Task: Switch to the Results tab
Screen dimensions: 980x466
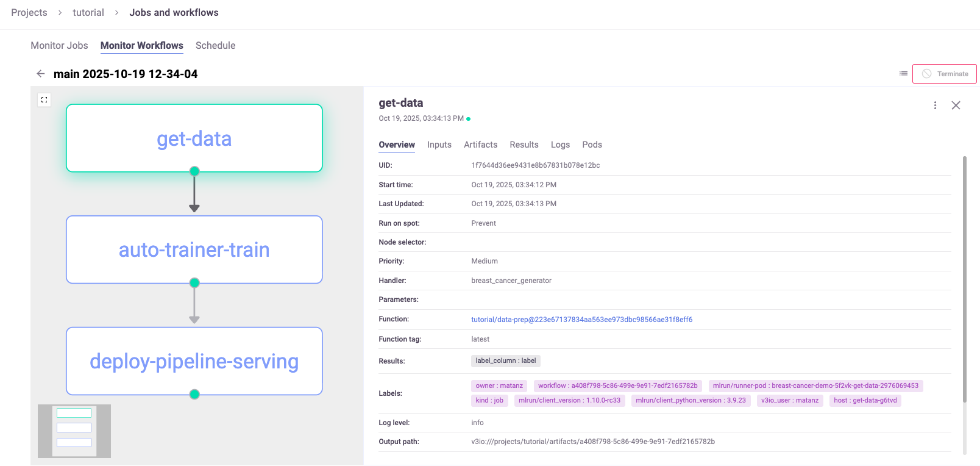Action: coord(524,145)
